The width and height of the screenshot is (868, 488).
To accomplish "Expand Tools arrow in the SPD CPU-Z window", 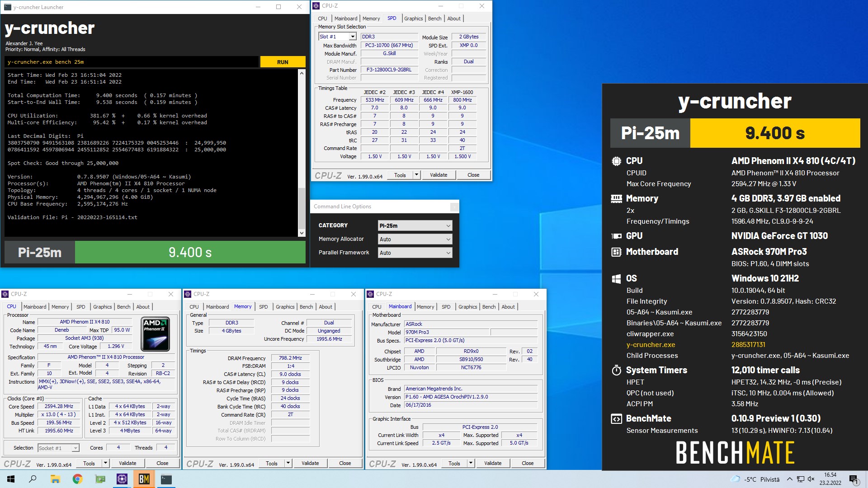I will pyautogui.click(x=416, y=175).
